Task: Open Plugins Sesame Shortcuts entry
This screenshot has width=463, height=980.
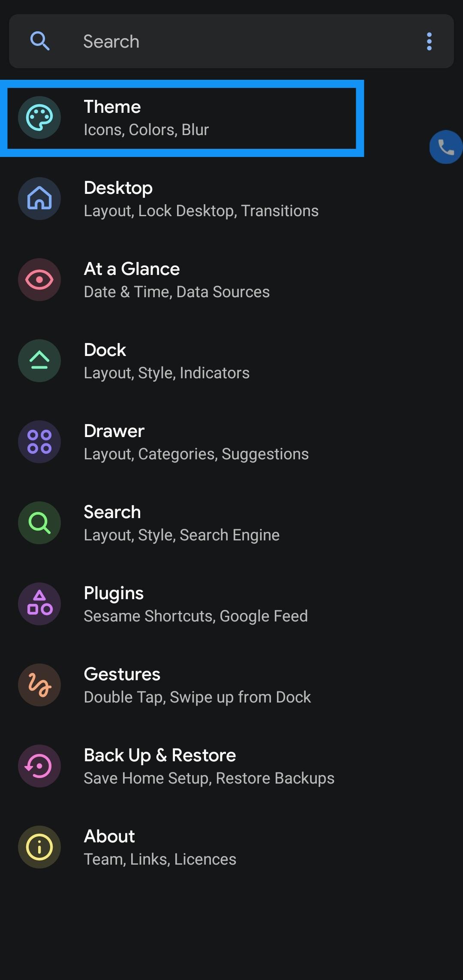Action: click(x=231, y=604)
